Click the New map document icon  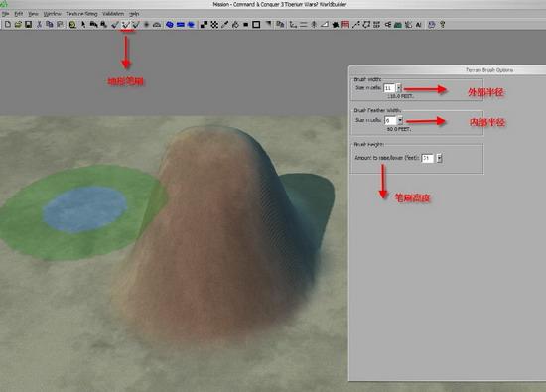8,25
